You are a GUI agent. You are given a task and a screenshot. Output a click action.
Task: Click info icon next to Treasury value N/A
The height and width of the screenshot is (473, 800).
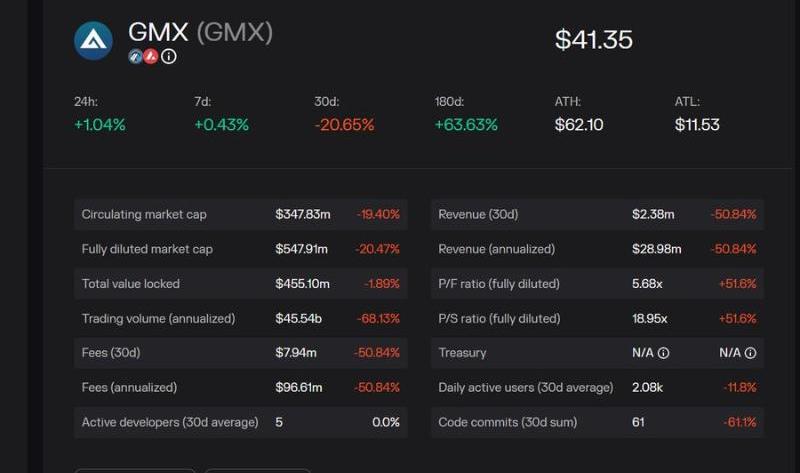pyautogui.click(x=663, y=353)
